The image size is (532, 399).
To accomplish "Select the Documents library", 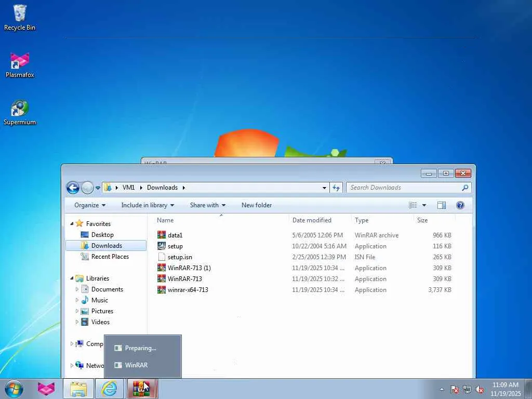I will (107, 289).
